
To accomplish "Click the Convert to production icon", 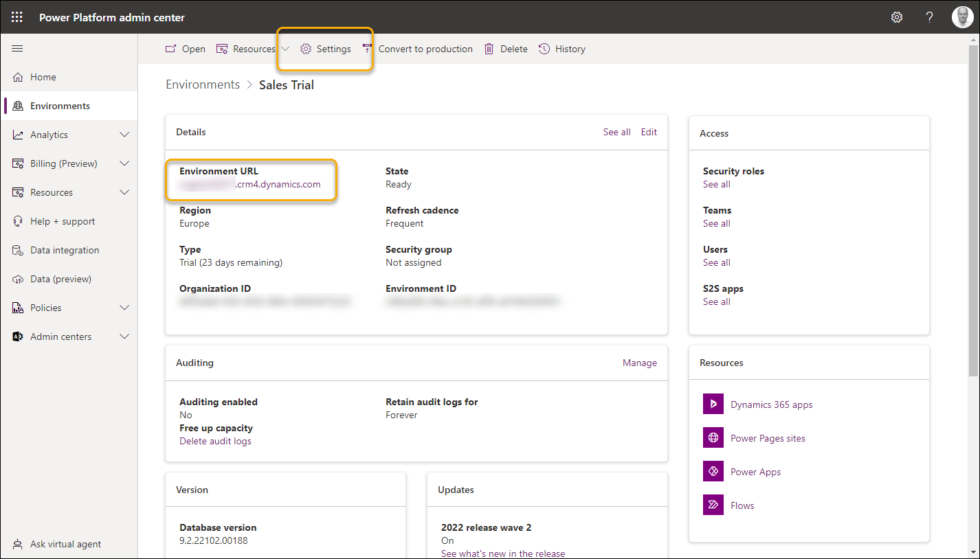I will click(x=367, y=49).
